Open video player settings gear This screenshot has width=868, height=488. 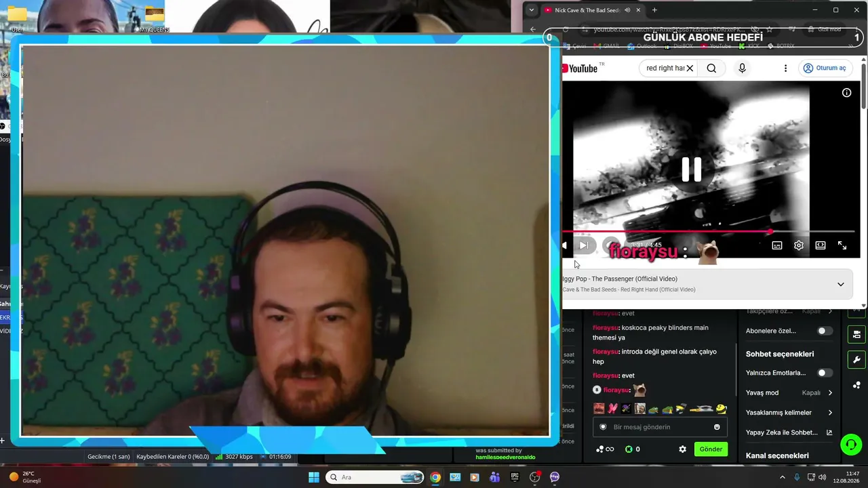click(799, 245)
